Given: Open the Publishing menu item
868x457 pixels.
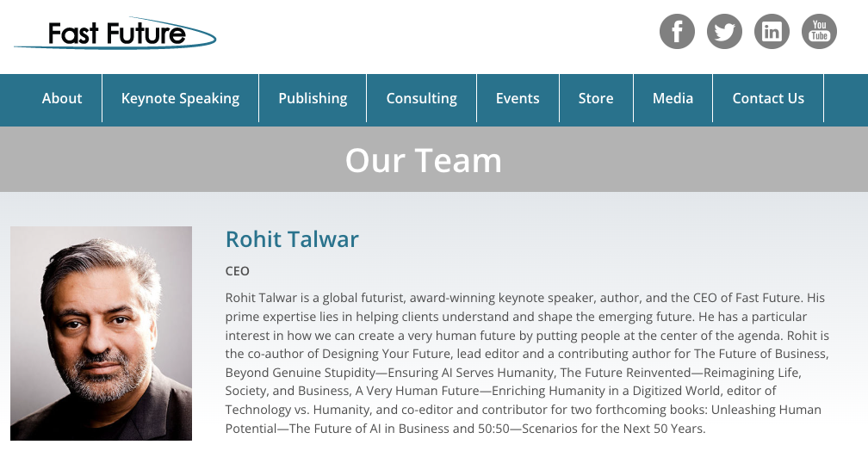Looking at the screenshot, I should pyautogui.click(x=313, y=98).
